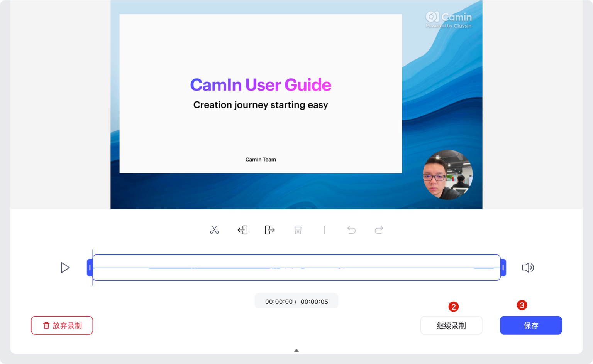This screenshot has height=364, width=593.
Task: Click the 'CamIn Team' text on the slide
Action: [x=261, y=160]
